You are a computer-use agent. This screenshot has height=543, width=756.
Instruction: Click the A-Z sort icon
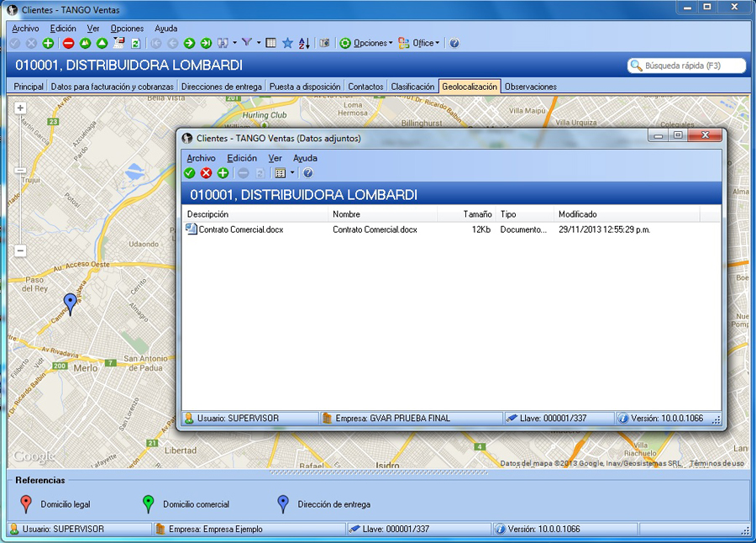[304, 44]
